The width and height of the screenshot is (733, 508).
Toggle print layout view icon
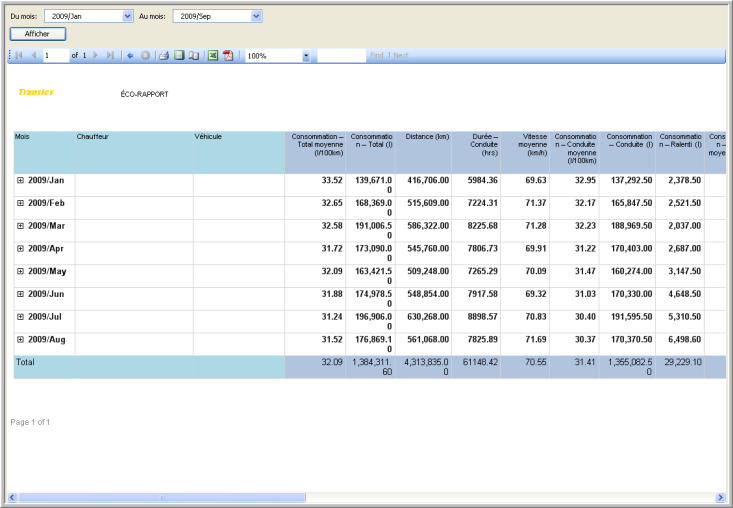178,56
